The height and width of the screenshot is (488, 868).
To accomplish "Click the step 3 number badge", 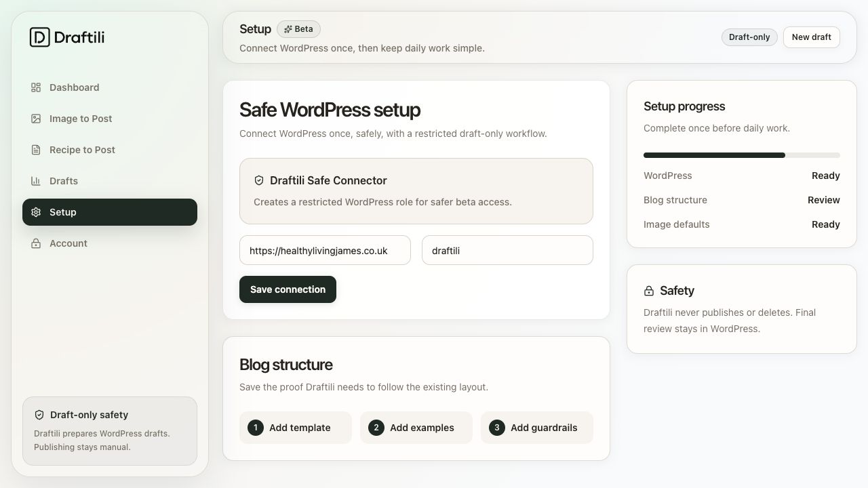I will (x=497, y=428).
